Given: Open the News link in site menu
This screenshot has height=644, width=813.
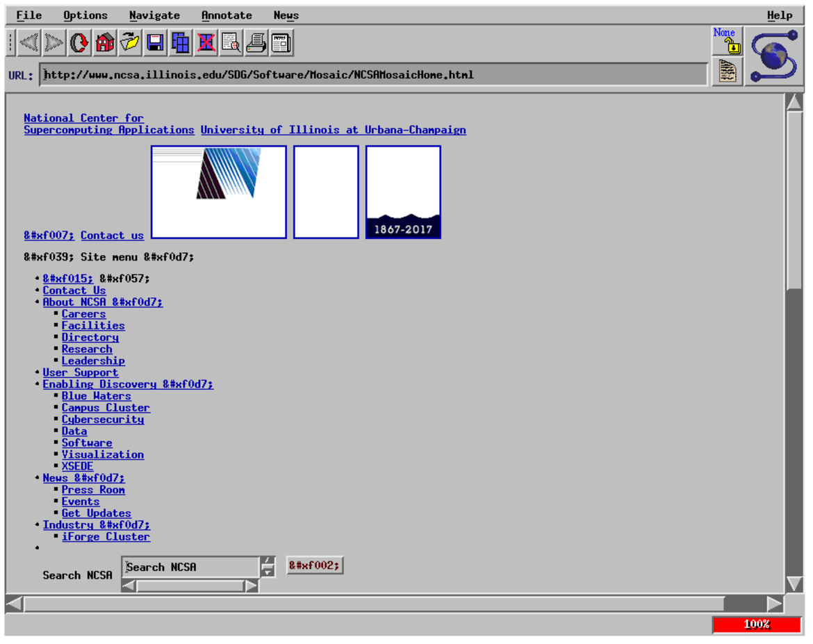Looking at the screenshot, I should pos(83,478).
